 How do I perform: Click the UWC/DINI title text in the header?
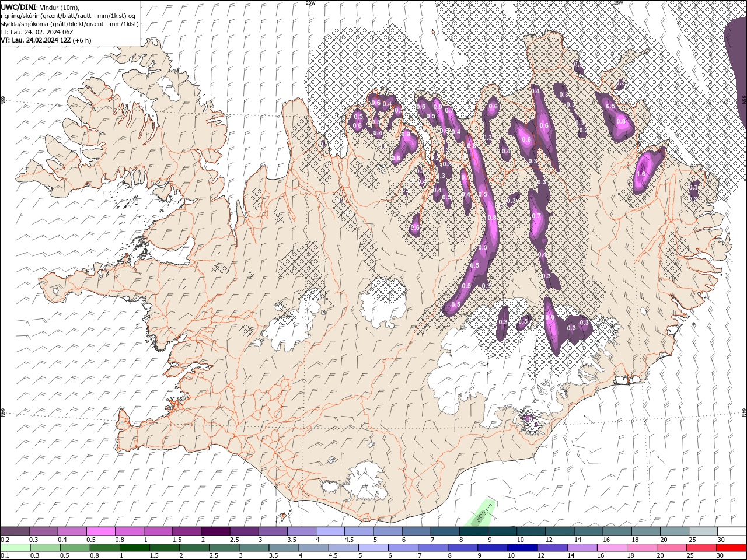point(18,7)
